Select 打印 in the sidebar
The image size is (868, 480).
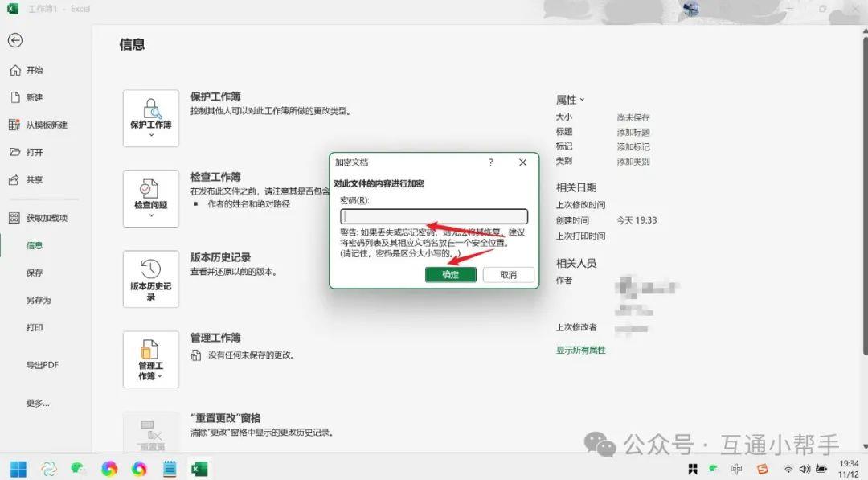click(x=35, y=327)
